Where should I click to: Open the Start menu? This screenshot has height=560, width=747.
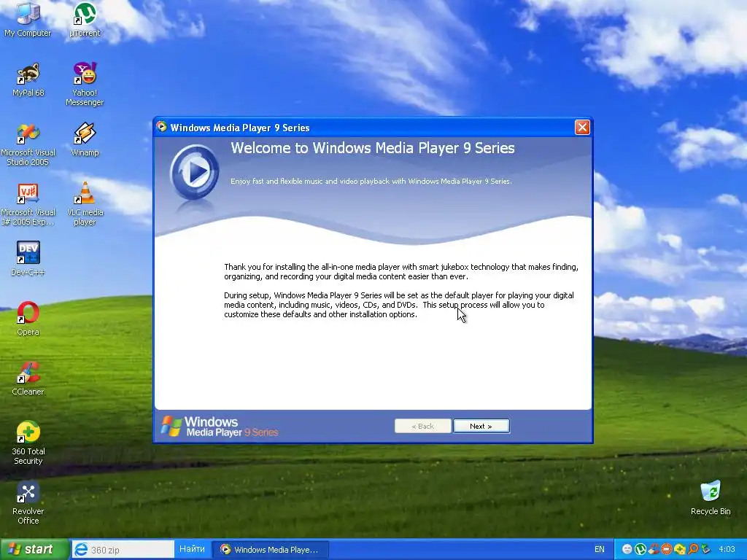tap(34, 549)
